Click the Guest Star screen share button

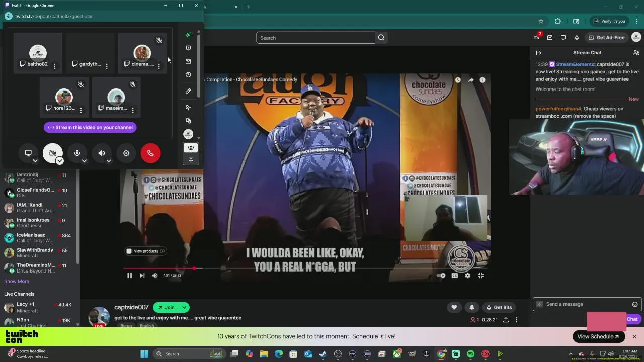click(28, 153)
